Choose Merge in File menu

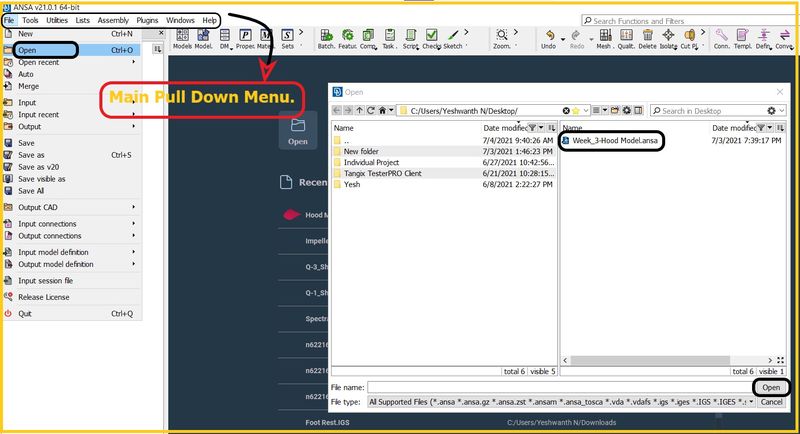[71, 86]
